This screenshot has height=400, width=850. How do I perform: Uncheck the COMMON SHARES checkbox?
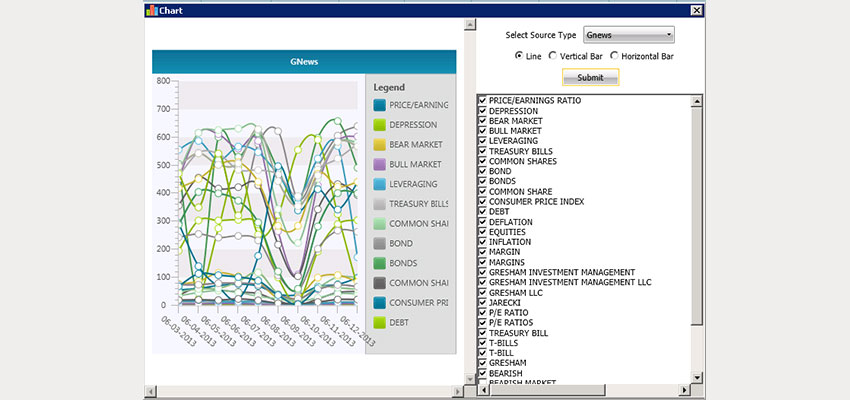tap(482, 162)
